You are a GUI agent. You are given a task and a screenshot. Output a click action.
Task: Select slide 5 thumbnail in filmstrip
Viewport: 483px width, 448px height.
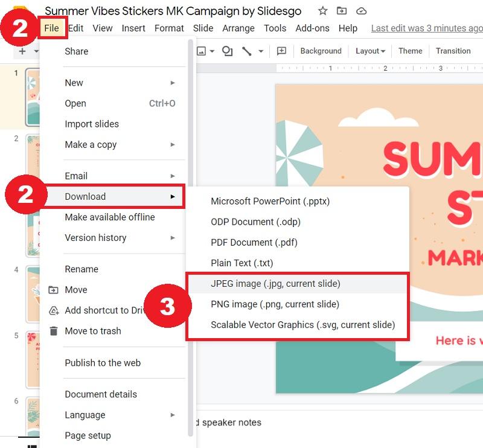click(33, 360)
